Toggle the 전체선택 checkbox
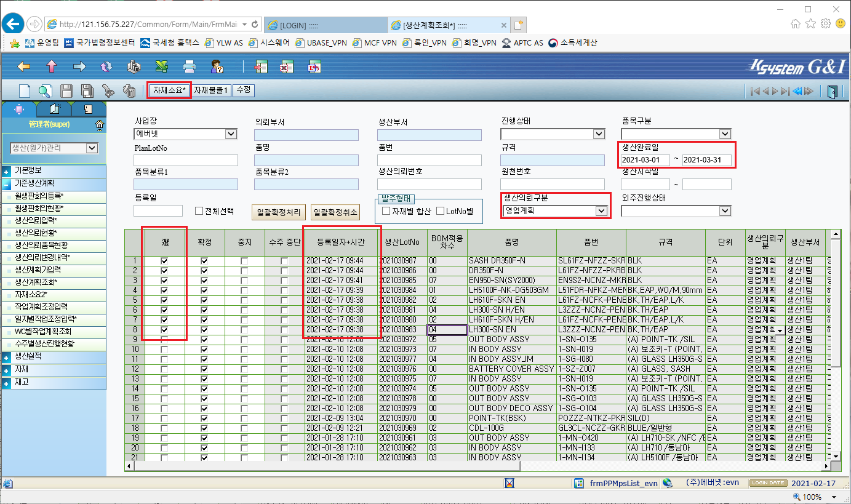Viewport: 851px width, 504px height. coord(199,210)
